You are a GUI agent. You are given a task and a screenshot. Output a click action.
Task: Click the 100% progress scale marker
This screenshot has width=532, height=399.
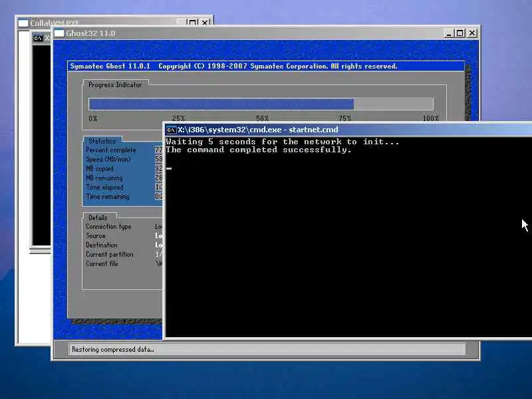[431, 118]
